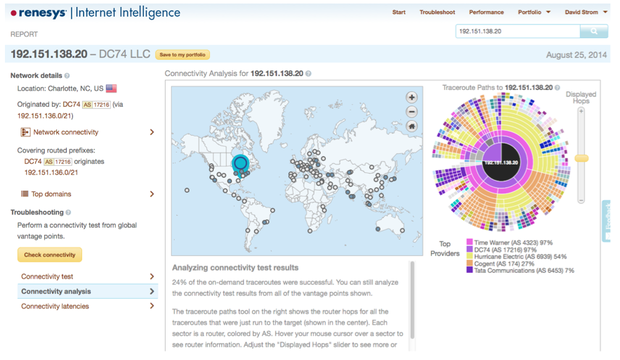Click the Displayed Hops slider handle
The image size is (620, 360).
[581, 158]
